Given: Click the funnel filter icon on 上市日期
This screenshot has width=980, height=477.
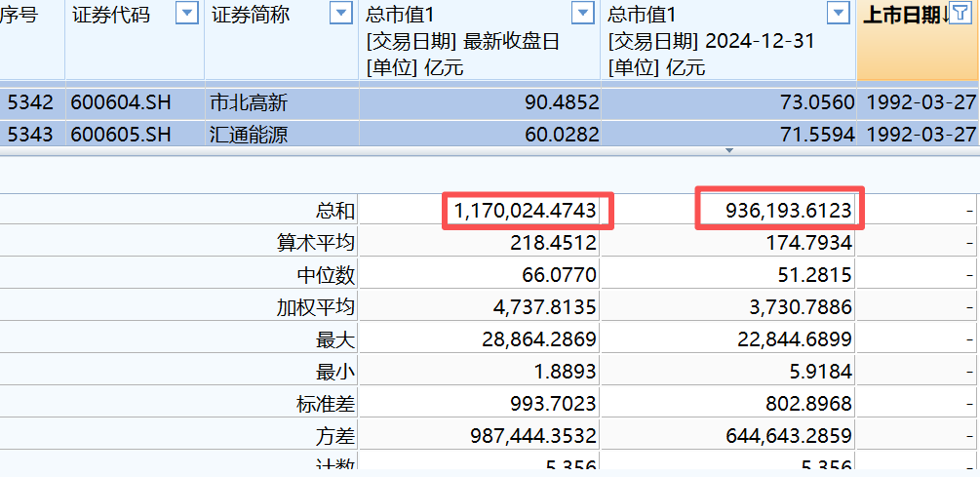Looking at the screenshot, I should pos(961,14).
